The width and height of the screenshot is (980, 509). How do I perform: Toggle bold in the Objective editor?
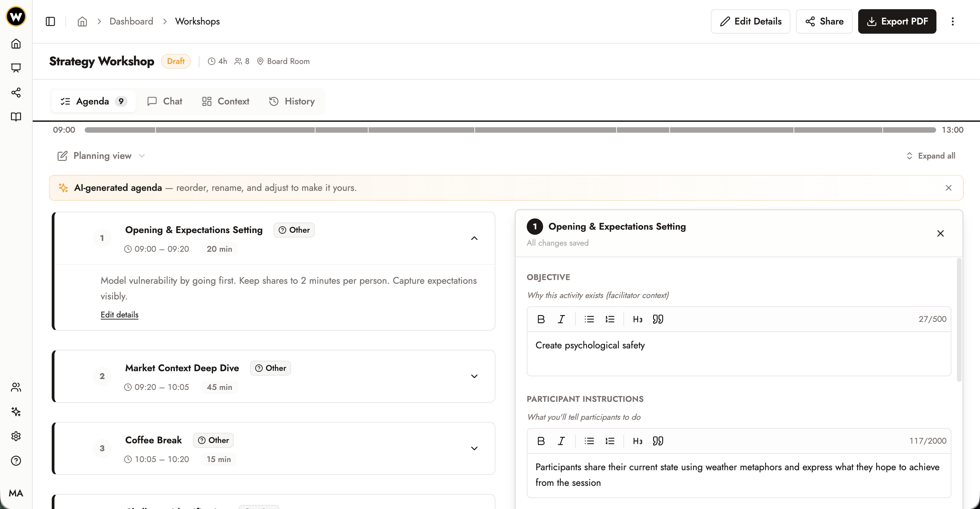541,319
